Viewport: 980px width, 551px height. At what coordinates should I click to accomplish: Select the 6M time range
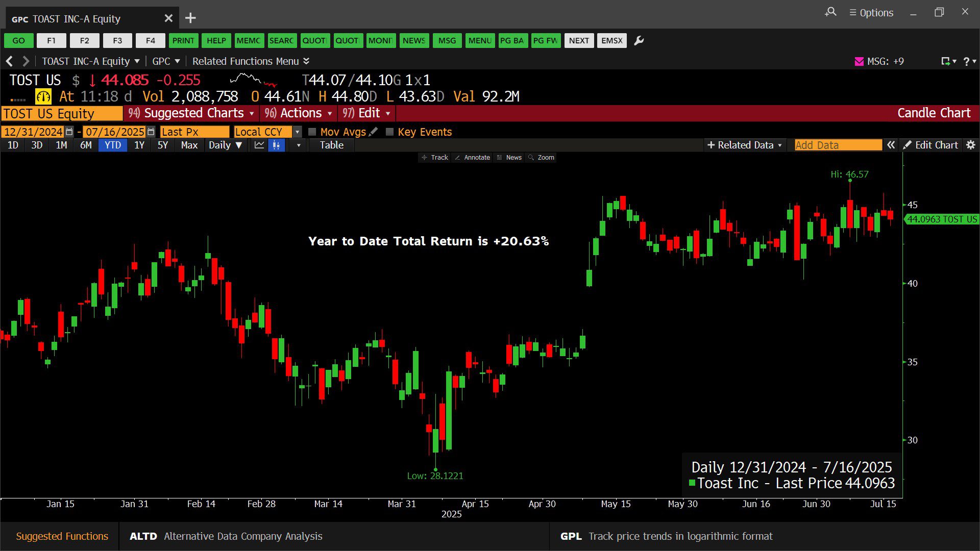(x=86, y=145)
